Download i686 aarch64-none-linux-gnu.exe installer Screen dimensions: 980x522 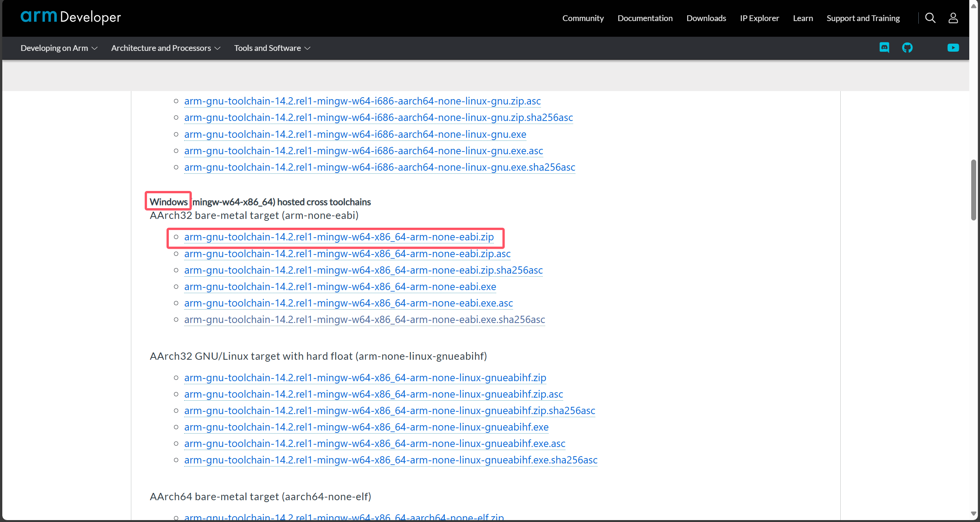355,134
